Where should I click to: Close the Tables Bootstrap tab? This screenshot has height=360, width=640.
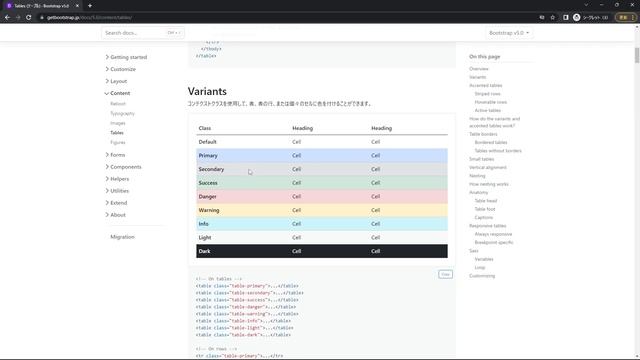[77, 6]
